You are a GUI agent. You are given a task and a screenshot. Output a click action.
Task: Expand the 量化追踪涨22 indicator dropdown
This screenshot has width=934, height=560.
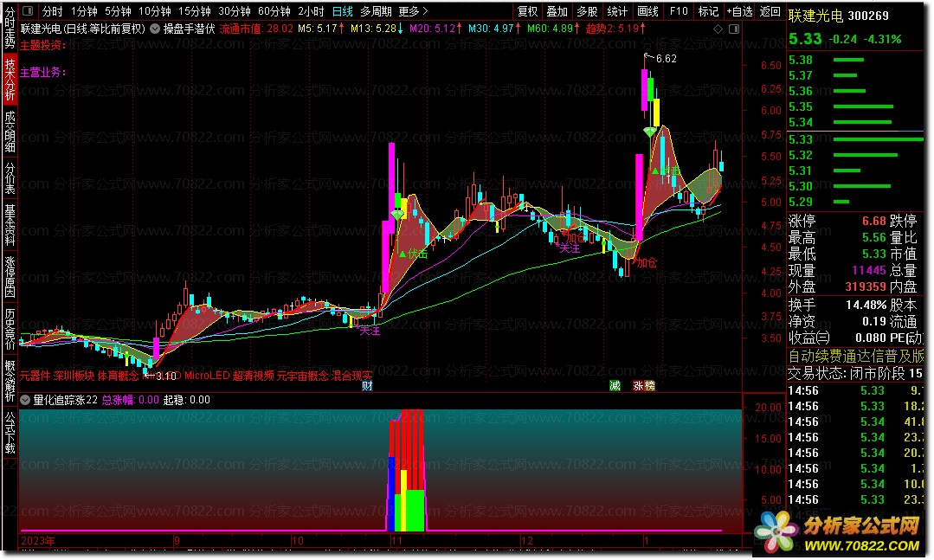[26, 400]
